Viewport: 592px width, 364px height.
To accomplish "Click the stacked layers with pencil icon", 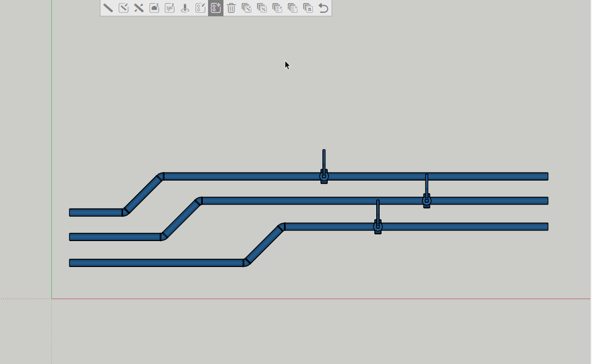I will click(x=247, y=8).
